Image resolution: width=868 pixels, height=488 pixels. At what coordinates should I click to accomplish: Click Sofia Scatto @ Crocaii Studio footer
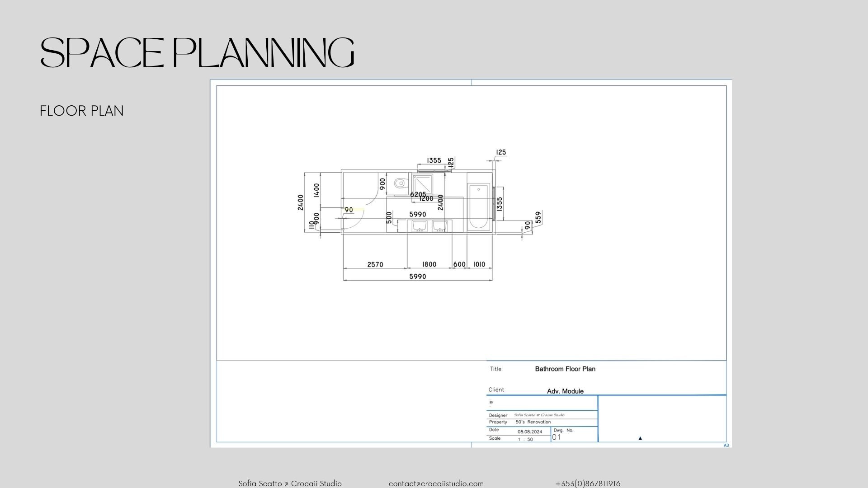point(290,483)
